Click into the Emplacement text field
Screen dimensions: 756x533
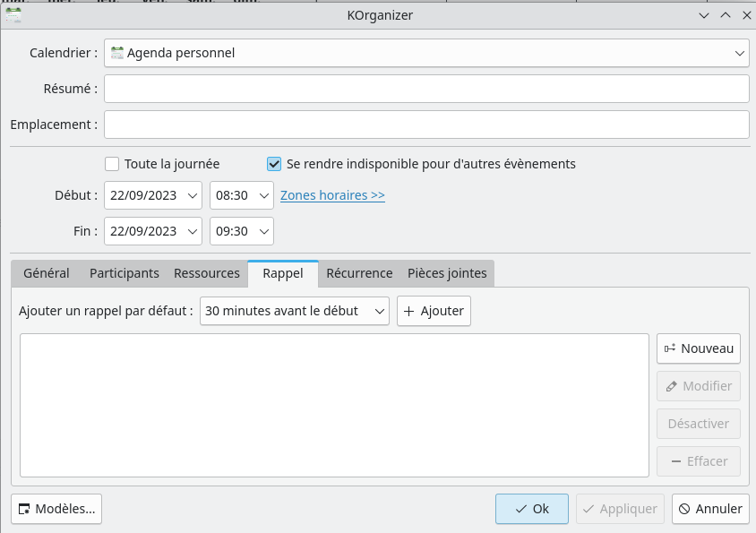(426, 125)
